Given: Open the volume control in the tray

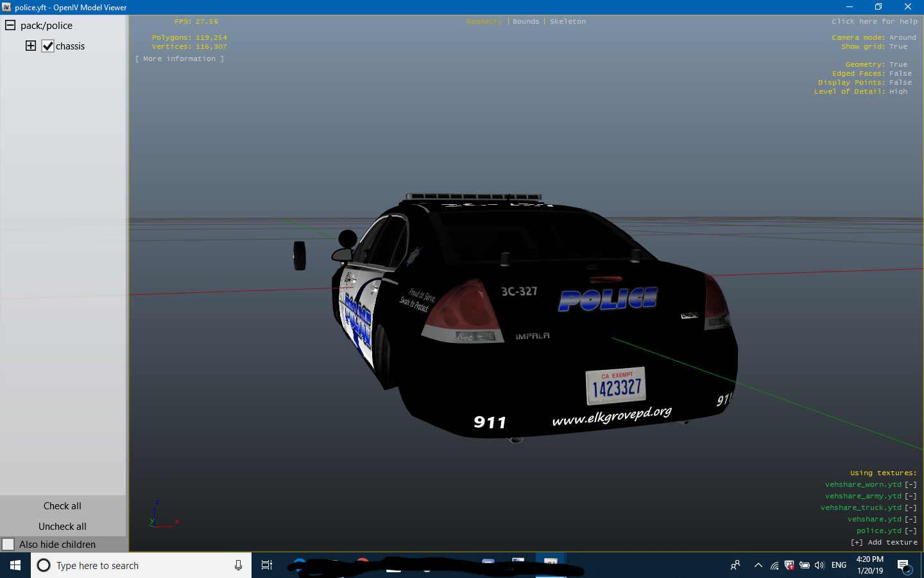Looking at the screenshot, I should point(819,566).
